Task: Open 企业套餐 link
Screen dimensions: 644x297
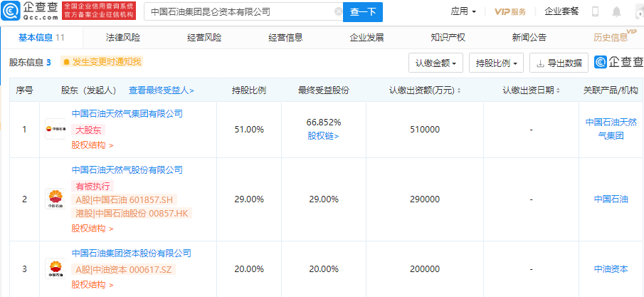Action: coord(561,11)
